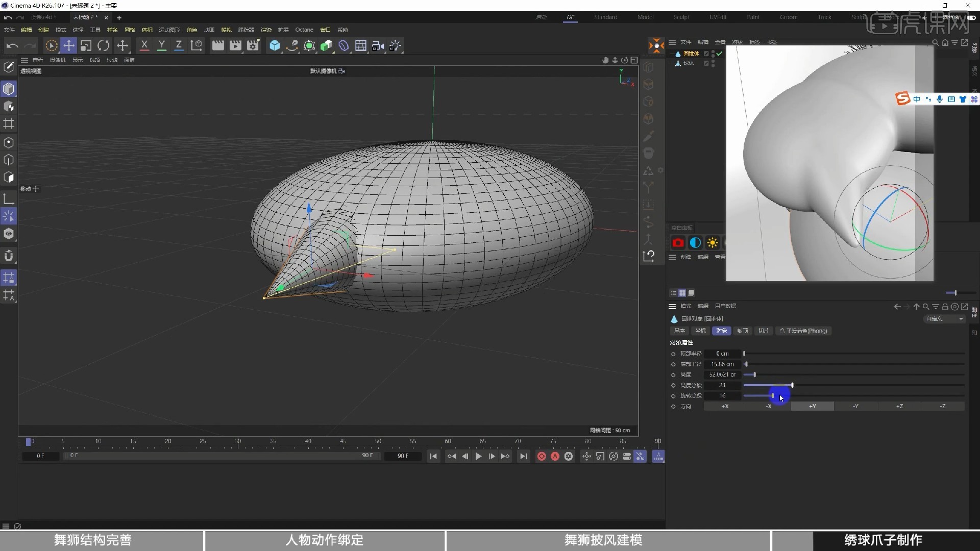The height and width of the screenshot is (551, 980).
Task: Jump to the end of the timeline
Action: 523,457
